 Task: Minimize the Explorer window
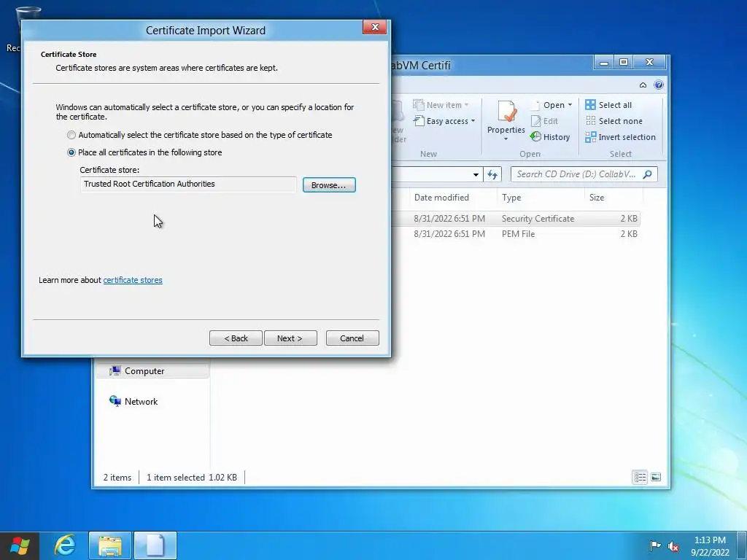coord(603,63)
